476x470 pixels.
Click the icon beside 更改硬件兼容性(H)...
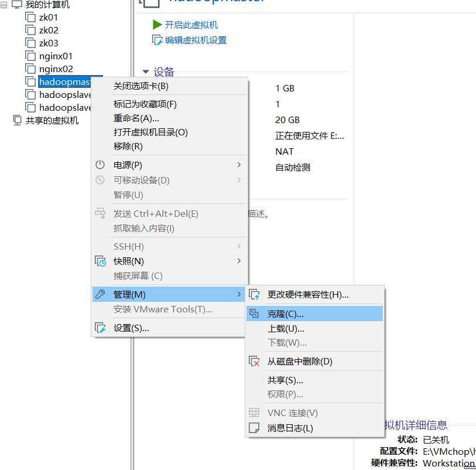pyautogui.click(x=254, y=294)
